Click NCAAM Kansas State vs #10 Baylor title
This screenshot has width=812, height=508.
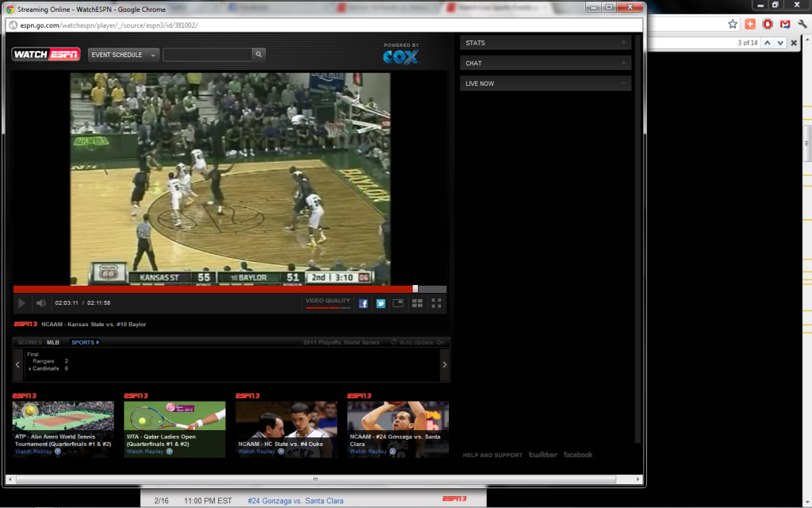pyautogui.click(x=94, y=324)
